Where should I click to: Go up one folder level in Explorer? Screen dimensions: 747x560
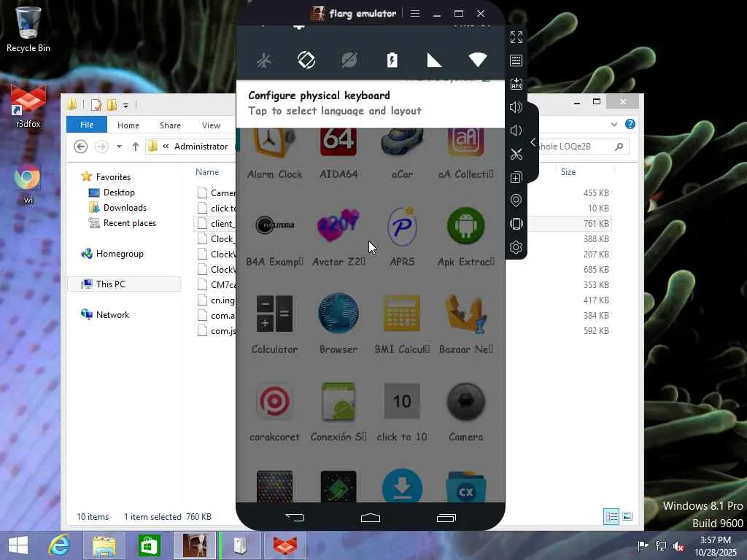[x=135, y=146]
